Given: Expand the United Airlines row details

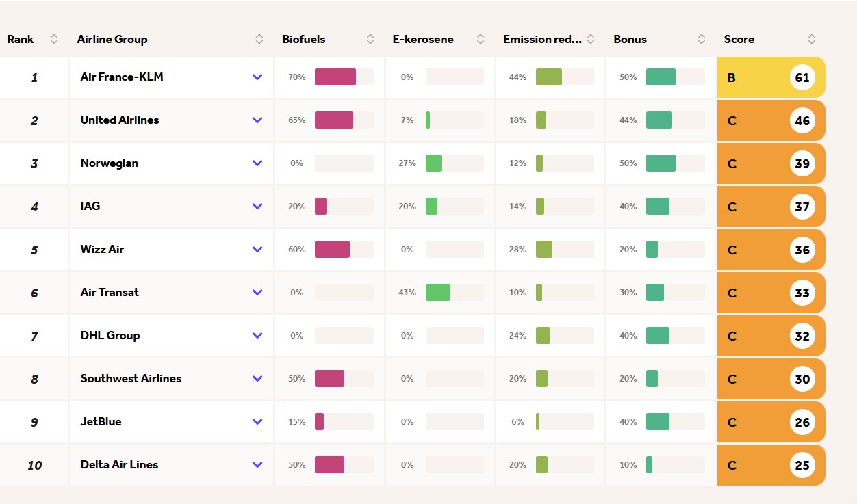Looking at the screenshot, I should [257, 120].
